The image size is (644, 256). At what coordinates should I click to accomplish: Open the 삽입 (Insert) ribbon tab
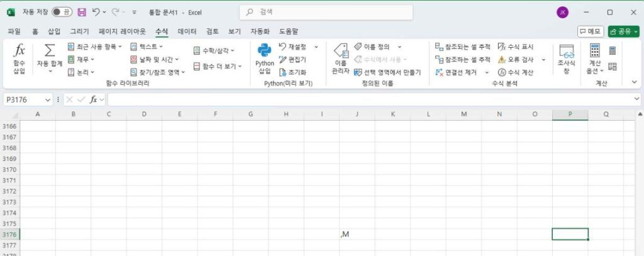click(54, 31)
